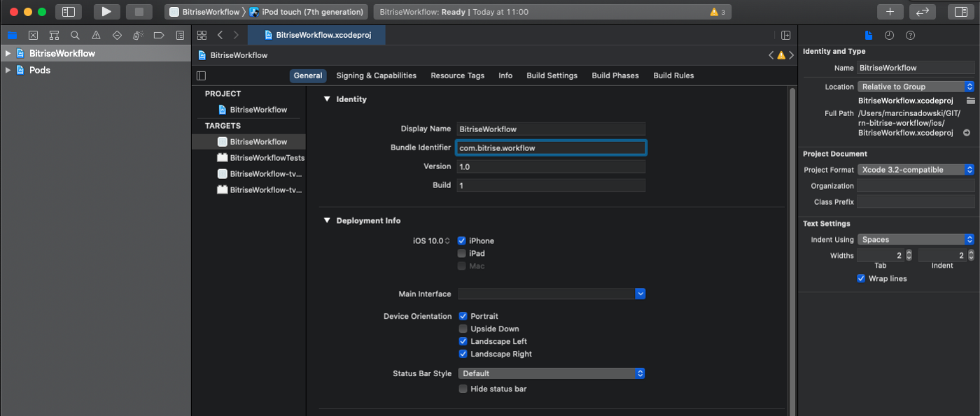Screen dimensions: 980x416
Task: Open the Issue navigator warning icon
Action: (96, 36)
